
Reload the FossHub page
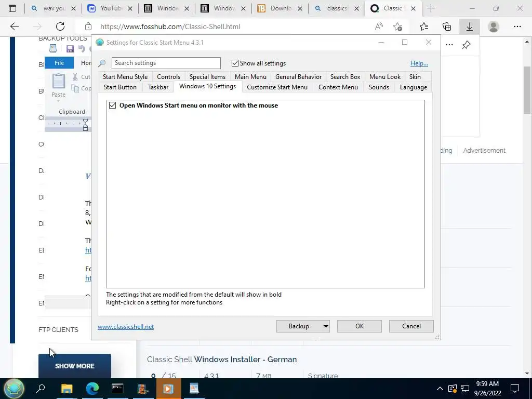[x=60, y=26]
